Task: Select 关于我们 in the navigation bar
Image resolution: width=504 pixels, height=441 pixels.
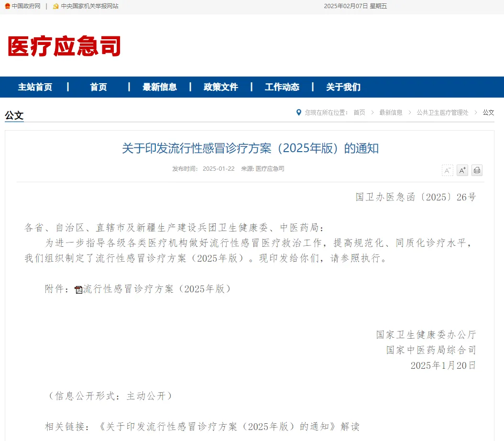Action: point(343,87)
